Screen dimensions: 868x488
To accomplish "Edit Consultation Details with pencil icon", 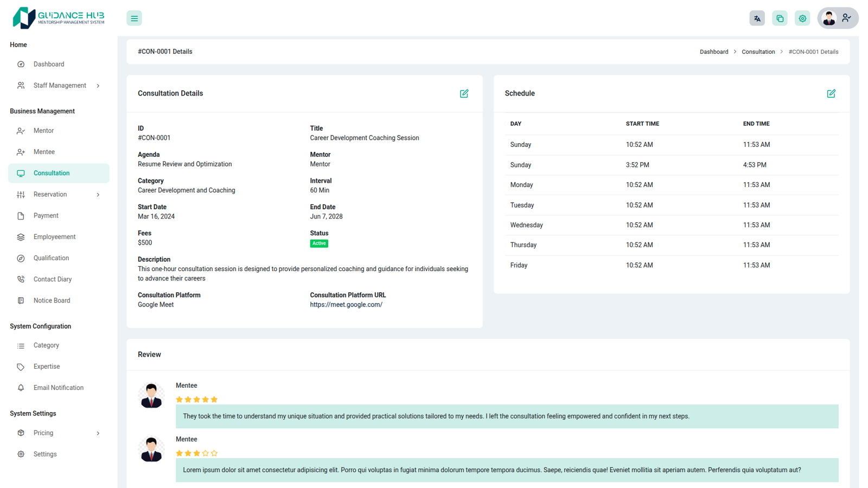I will coord(464,94).
